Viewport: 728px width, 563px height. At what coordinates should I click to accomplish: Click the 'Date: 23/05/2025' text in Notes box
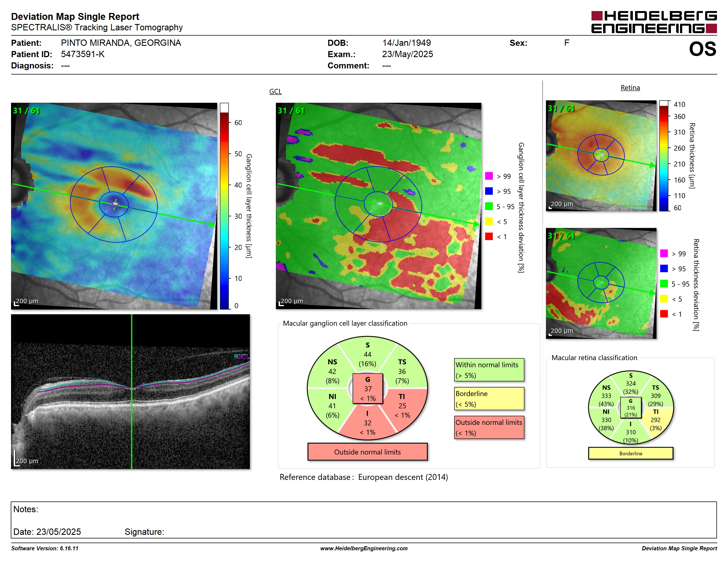[x=47, y=532]
